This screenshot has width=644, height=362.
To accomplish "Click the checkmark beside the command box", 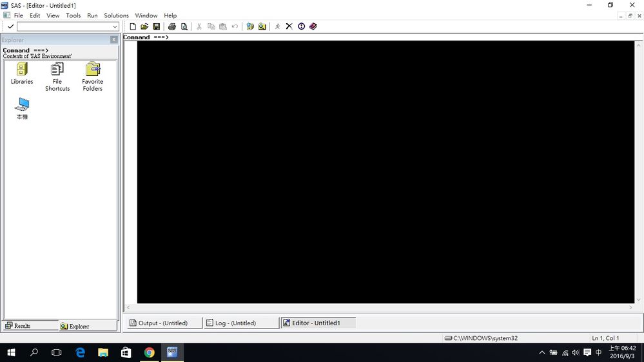I will (x=11, y=26).
